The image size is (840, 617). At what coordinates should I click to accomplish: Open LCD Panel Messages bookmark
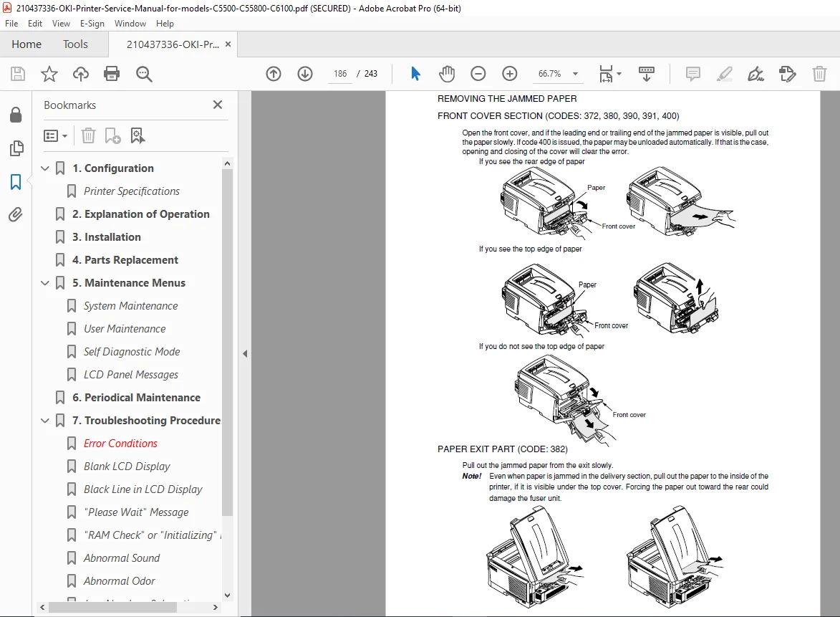(x=131, y=375)
